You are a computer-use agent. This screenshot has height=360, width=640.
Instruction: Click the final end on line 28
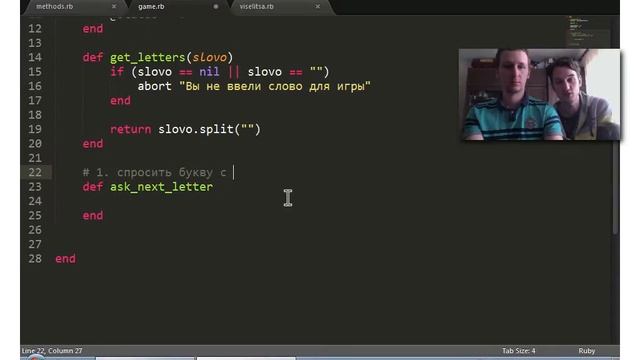click(65, 259)
